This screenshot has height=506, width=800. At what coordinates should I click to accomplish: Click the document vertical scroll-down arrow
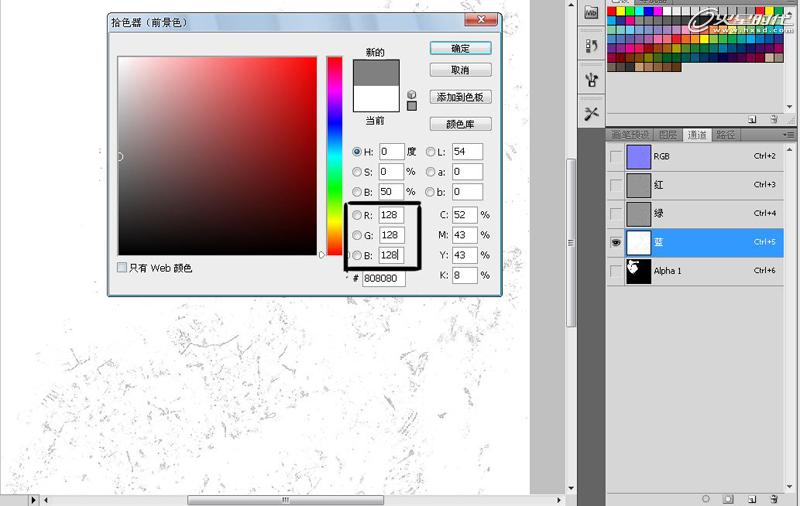tap(571, 488)
